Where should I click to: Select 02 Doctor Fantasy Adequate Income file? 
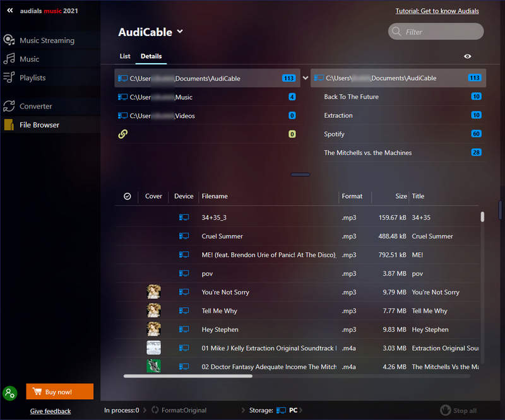(x=269, y=366)
